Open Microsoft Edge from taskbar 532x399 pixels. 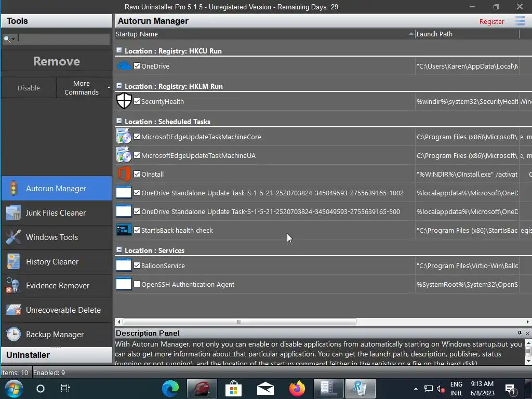point(170,389)
